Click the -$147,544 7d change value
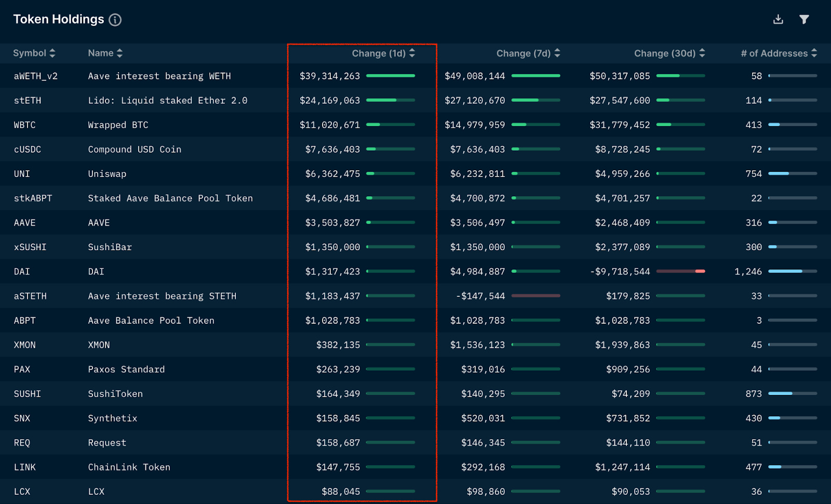The image size is (831, 504). tap(480, 296)
